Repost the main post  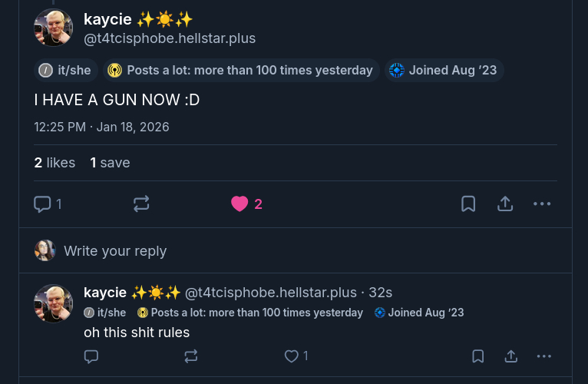pyautogui.click(x=141, y=204)
